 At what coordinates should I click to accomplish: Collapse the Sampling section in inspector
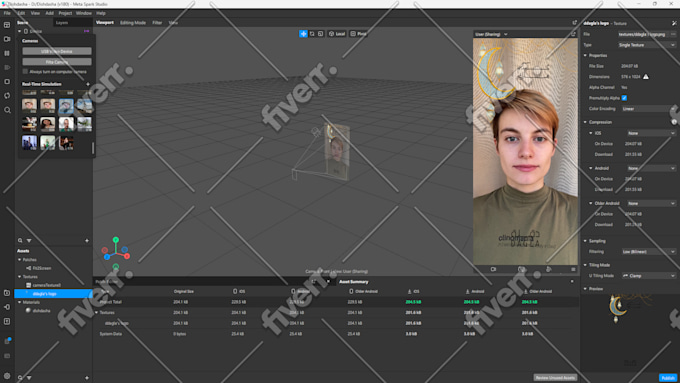click(585, 241)
